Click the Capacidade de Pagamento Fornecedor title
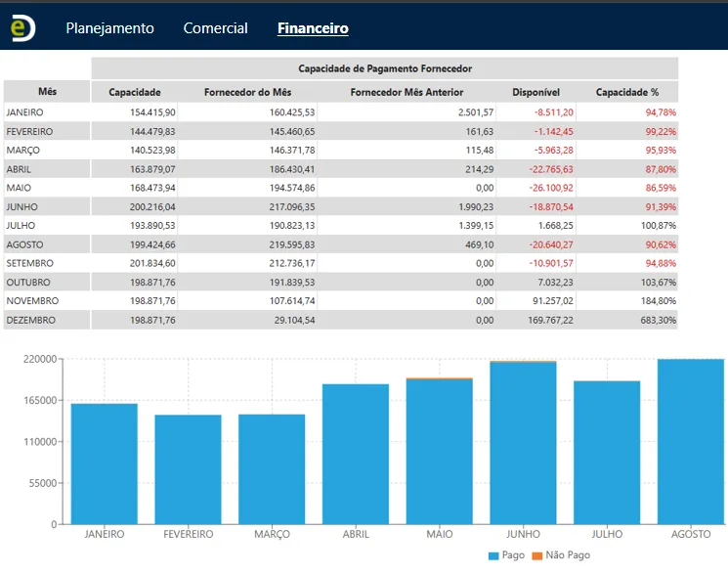The height and width of the screenshot is (573, 728). click(x=385, y=68)
